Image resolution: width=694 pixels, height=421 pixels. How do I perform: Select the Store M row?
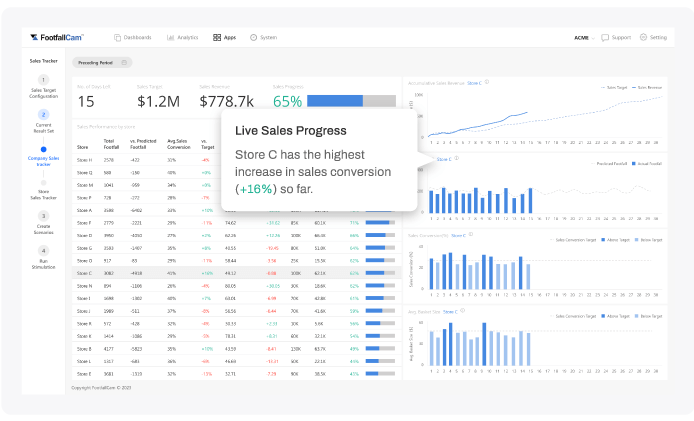236,185
